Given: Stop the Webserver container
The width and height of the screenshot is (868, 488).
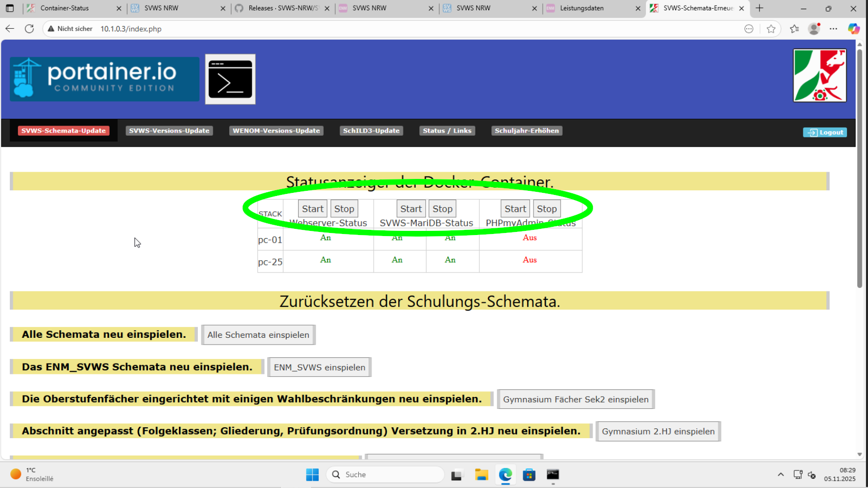Looking at the screenshot, I should pos(344,209).
